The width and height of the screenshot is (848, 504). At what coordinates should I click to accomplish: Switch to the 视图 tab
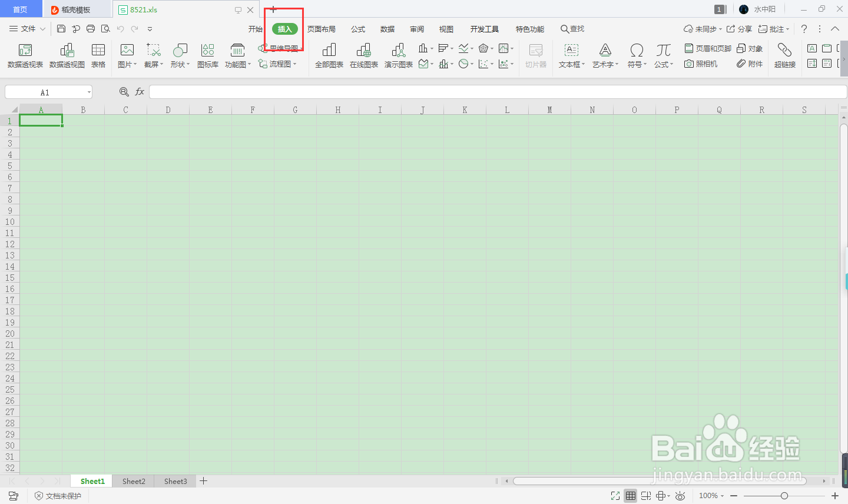[446, 29]
